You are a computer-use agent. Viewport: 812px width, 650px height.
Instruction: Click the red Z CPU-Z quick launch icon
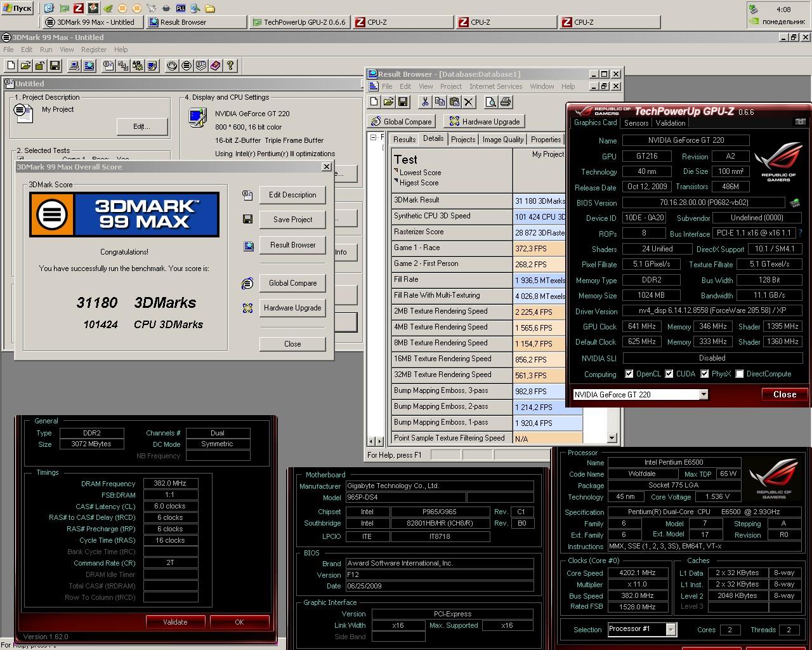tap(78, 8)
